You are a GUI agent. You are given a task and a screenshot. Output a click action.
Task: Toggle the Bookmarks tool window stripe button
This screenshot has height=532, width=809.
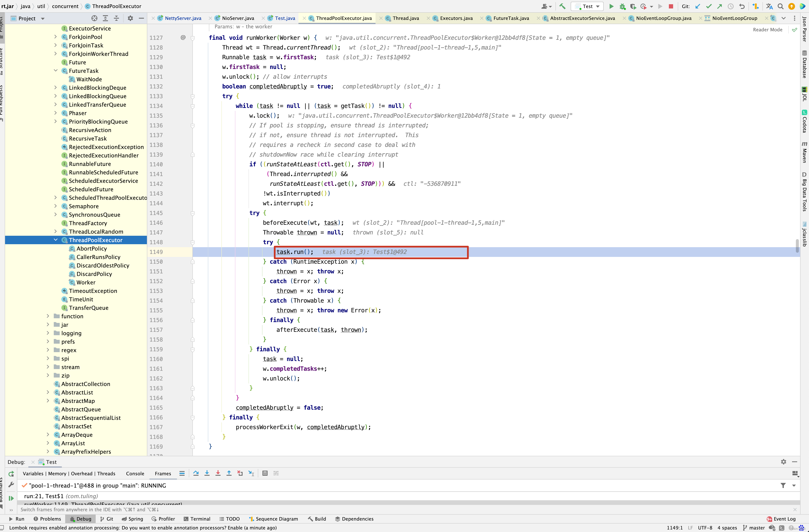coord(2,489)
